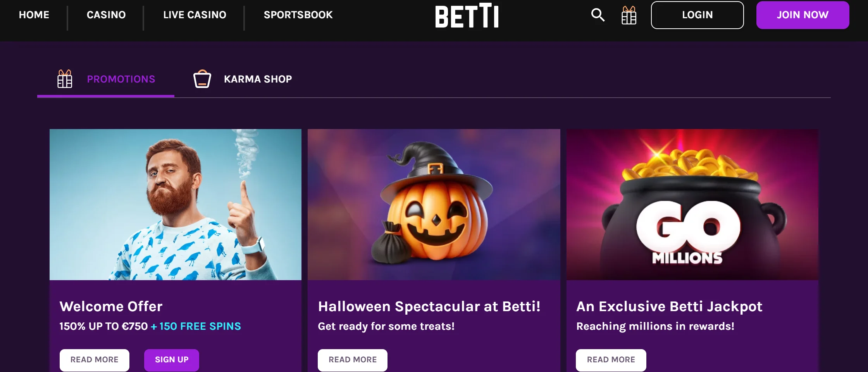The height and width of the screenshot is (372, 868).
Task: Open the search magnifier icon
Action: [x=598, y=15]
